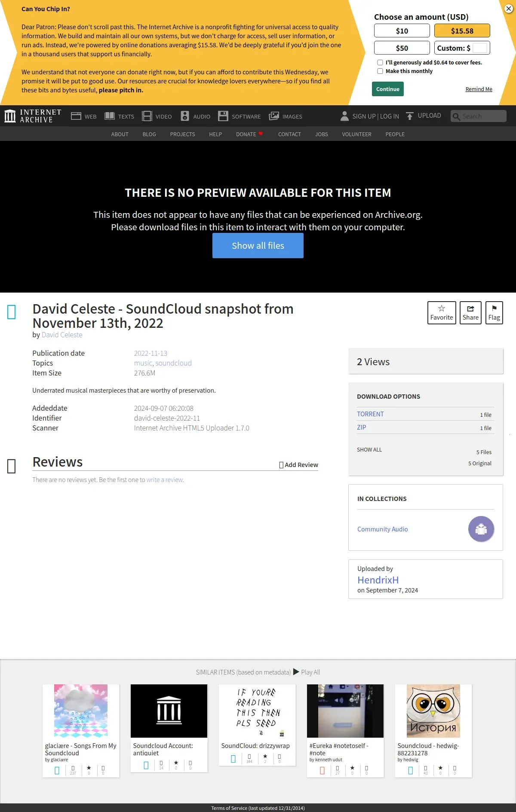This screenshot has height=812, width=516.
Task: Open the Web section icon
Action: tap(76, 116)
